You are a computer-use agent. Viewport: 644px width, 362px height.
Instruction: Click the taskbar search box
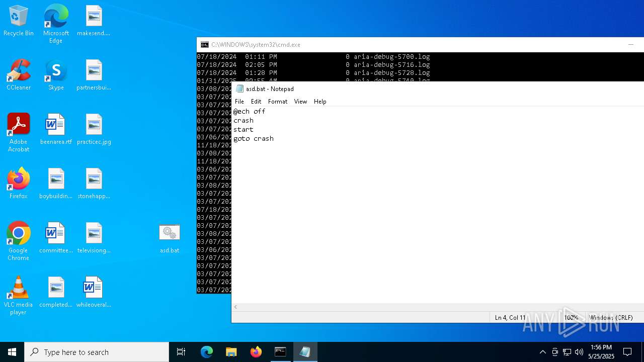click(97, 352)
